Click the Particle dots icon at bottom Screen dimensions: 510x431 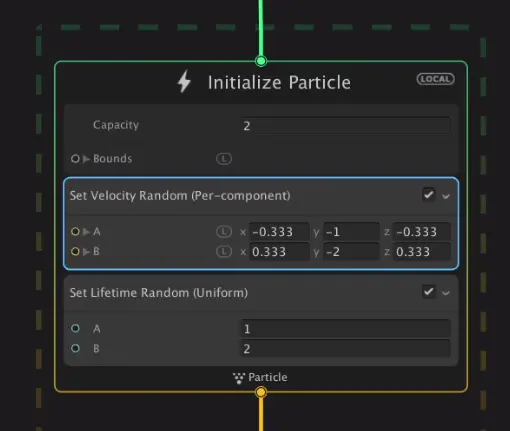coord(239,378)
